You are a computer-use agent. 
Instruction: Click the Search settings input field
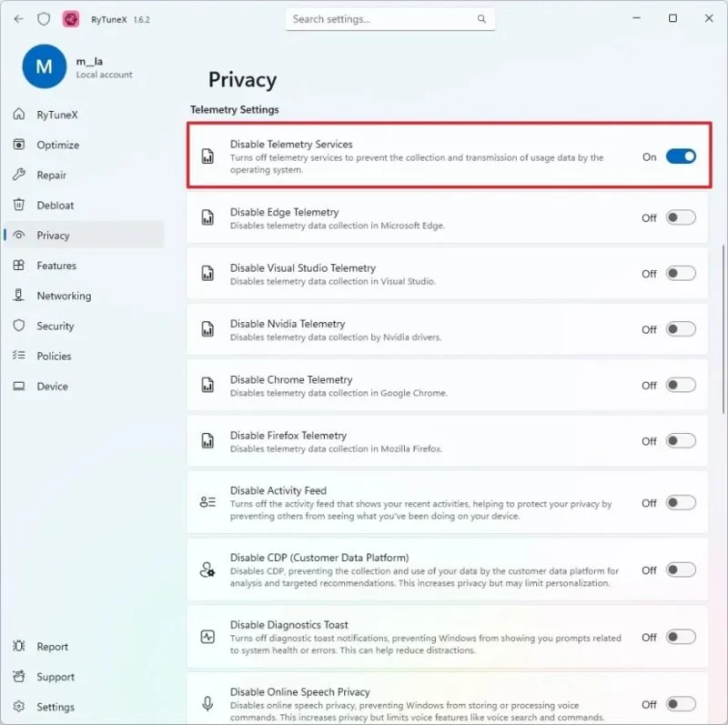coord(390,19)
